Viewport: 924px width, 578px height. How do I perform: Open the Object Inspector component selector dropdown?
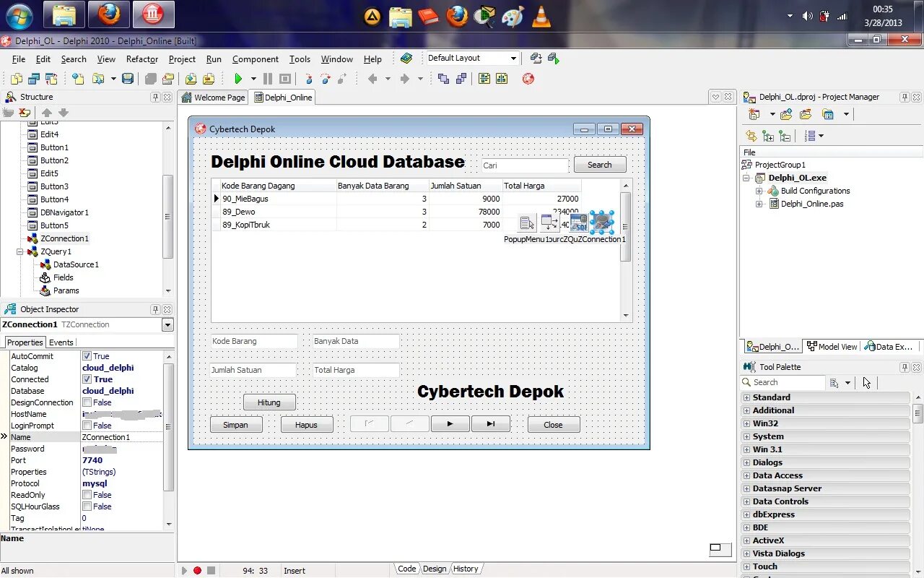(x=167, y=325)
